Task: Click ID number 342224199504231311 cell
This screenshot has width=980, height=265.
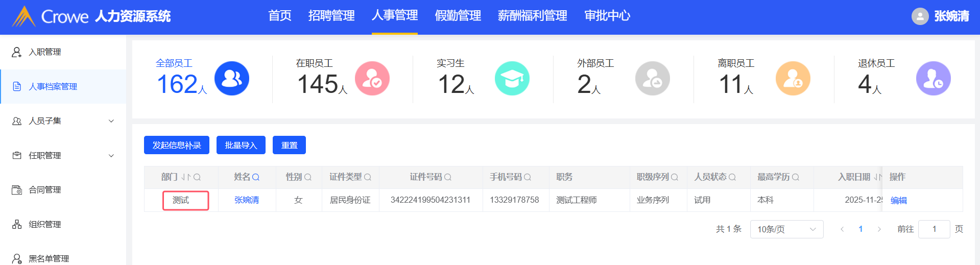Action: tap(431, 200)
